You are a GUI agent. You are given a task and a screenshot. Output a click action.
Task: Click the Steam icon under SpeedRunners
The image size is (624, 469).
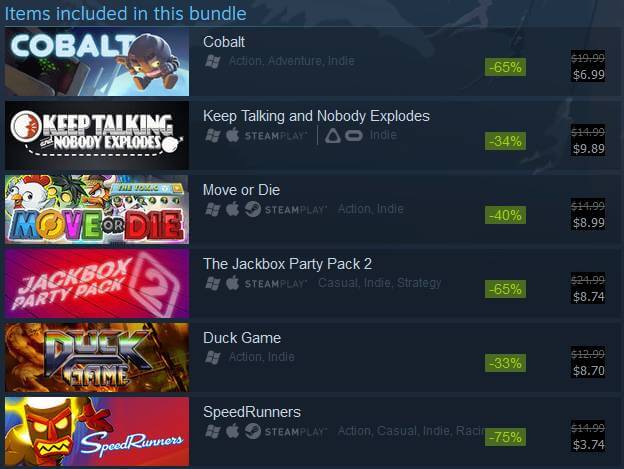click(252, 431)
